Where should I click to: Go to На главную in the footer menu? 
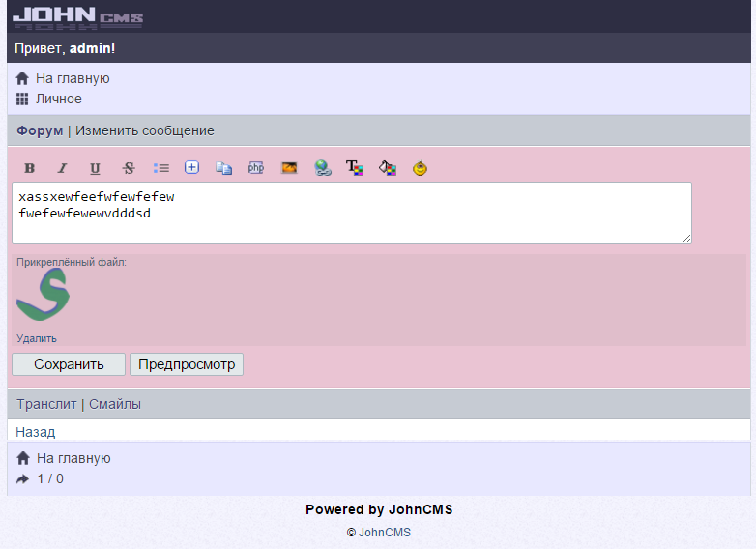click(73, 458)
